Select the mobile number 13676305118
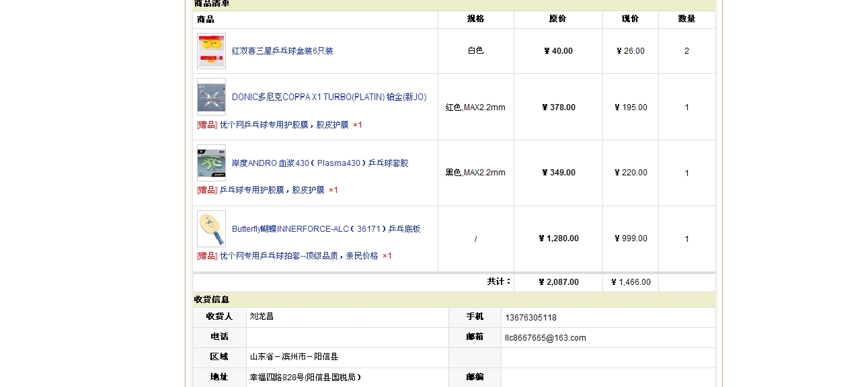The image size is (868, 387). (x=531, y=318)
